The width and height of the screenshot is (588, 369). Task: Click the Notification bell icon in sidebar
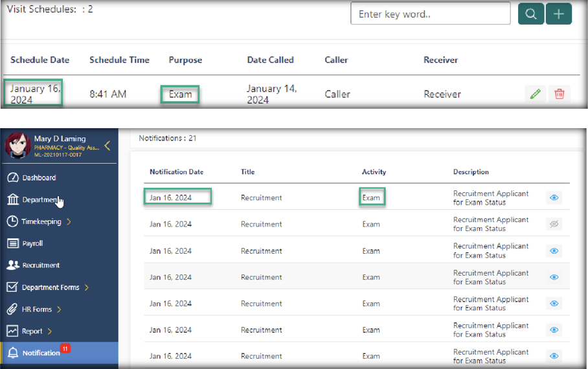13,353
